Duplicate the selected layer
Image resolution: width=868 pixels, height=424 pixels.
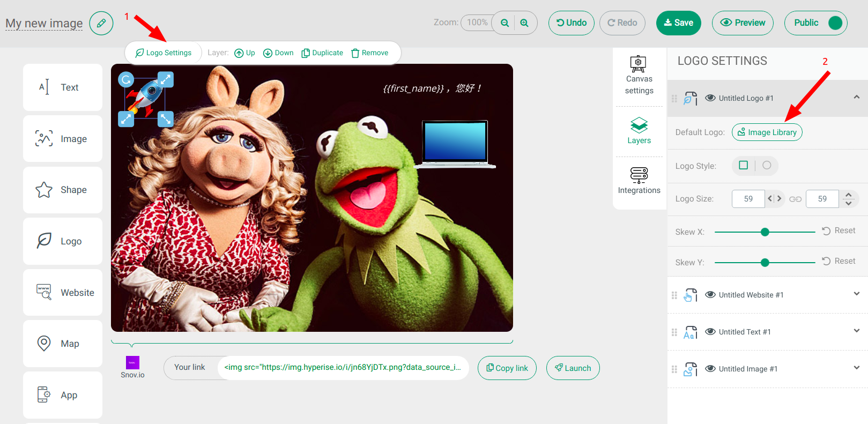pyautogui.click(x=322, y=53)
